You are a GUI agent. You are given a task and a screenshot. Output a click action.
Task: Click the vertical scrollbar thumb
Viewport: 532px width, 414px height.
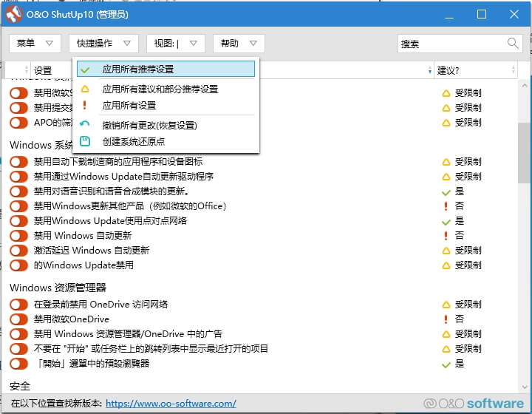pyautogui.click(x=524, y=153)
